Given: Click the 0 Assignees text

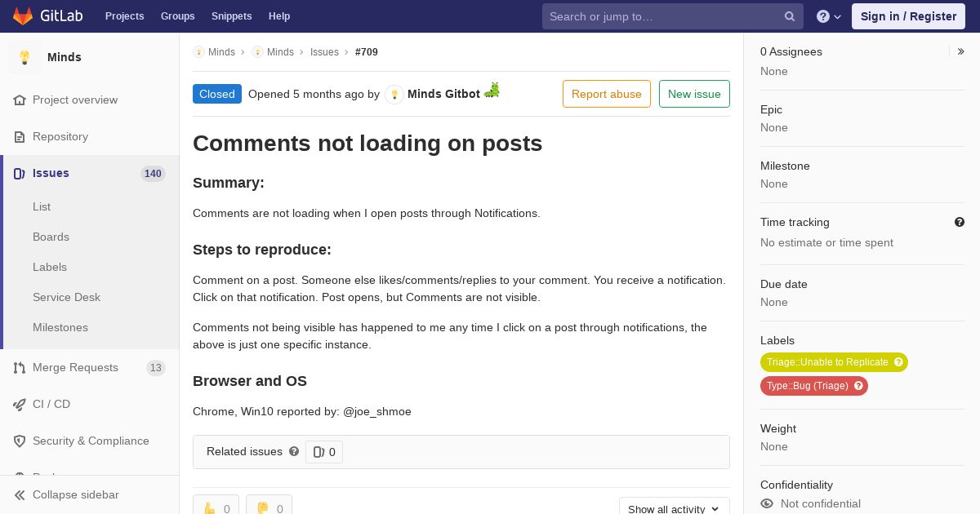Looking at the screenshot, I should point(791,51).
